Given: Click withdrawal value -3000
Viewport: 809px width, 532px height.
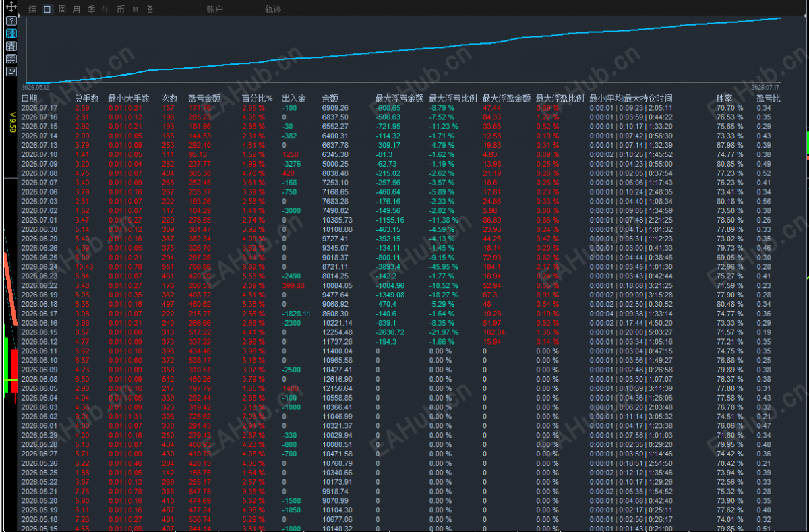Looking at the screenshot, I should tap(291, 211).
